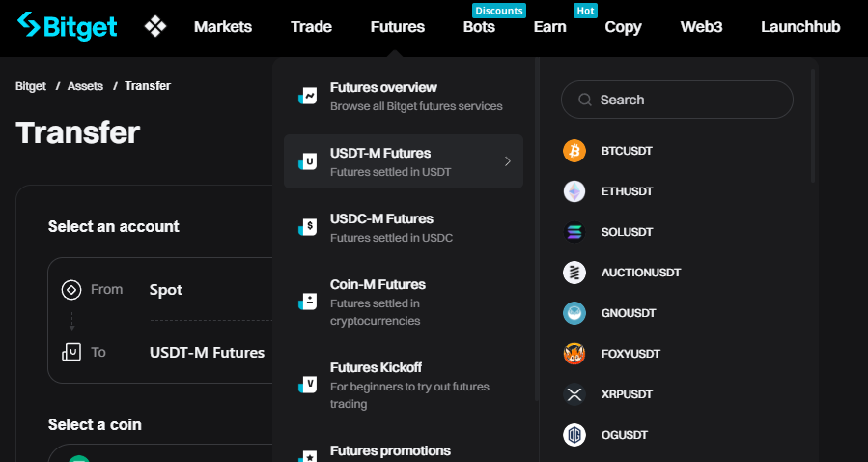Click the Transfer breadcrumb

pyautogui.click(x=148, y=86)
